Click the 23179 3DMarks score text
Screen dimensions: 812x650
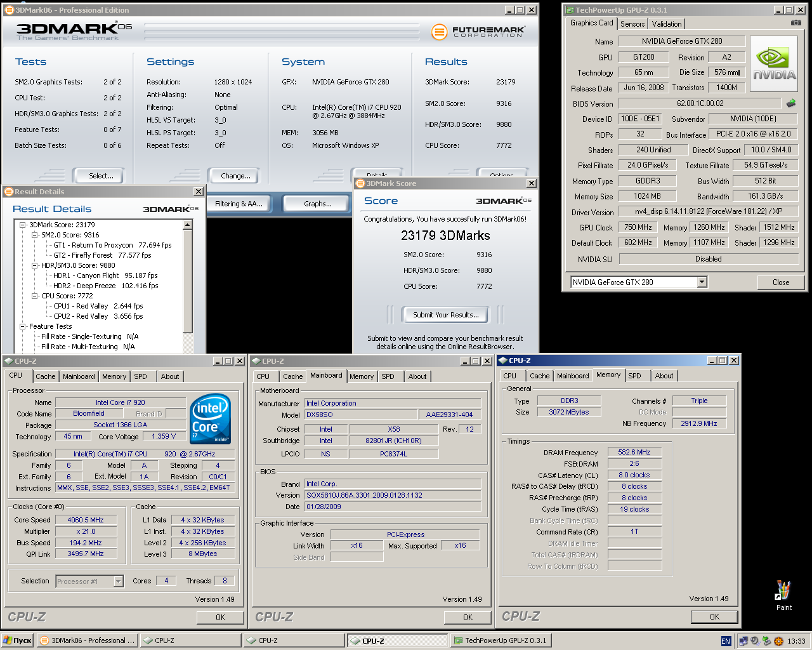445,235
